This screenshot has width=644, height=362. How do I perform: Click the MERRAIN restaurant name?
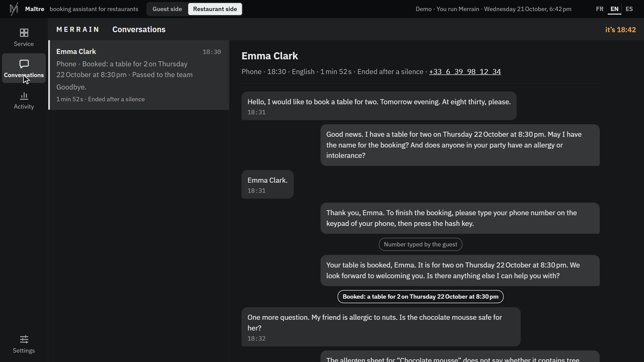coord(78,29)
